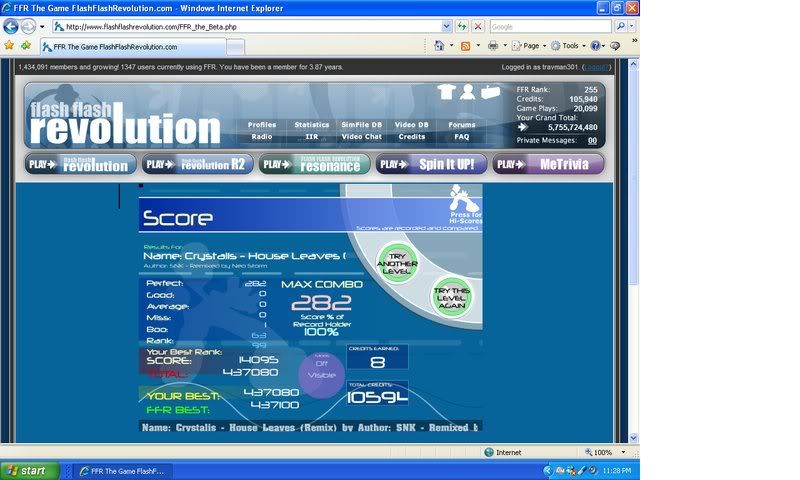Expand the zoom level 100% dropdown
The height and width of the screenshot is (480, 800).
click(609, 452)
